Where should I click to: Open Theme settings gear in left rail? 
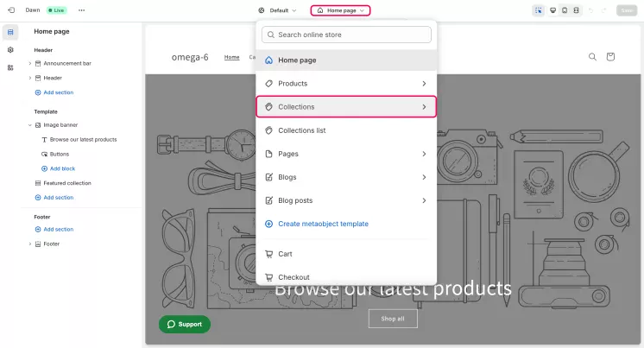click(10, 50)
